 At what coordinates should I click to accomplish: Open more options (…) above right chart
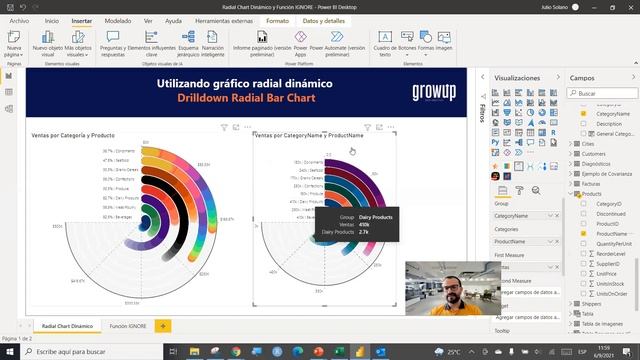point(391,127)
